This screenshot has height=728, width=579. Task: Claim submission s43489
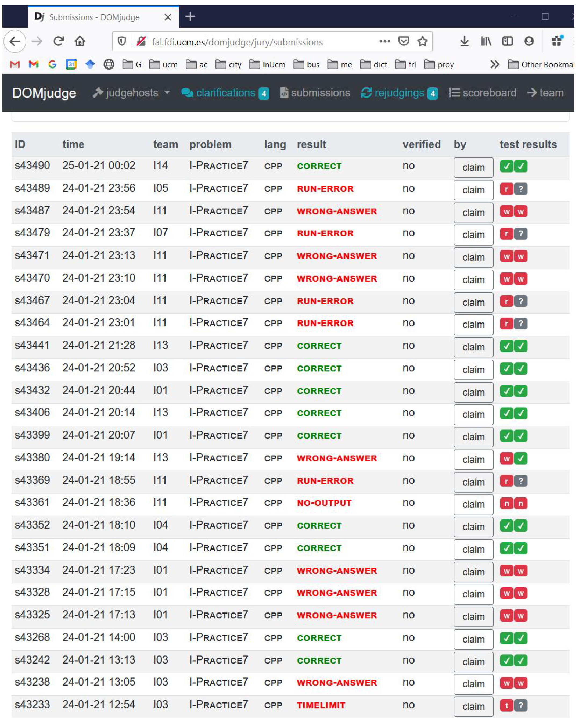473,190
